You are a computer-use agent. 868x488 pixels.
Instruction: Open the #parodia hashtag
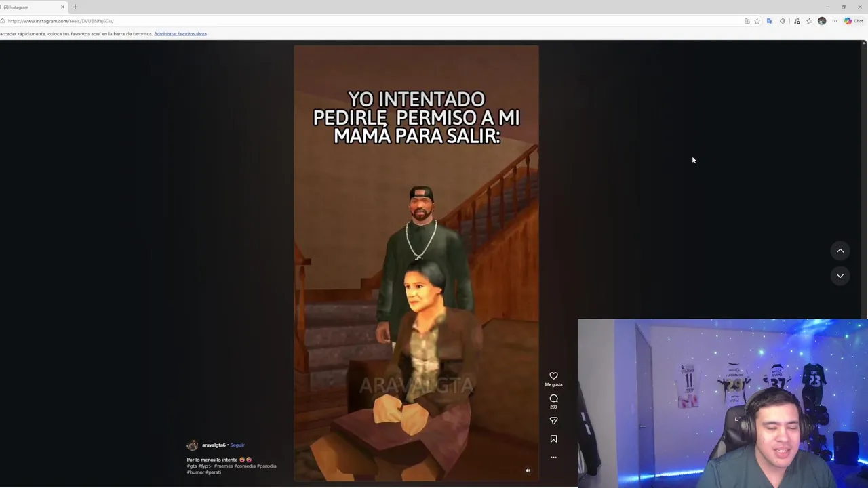[x=267, y=466]
